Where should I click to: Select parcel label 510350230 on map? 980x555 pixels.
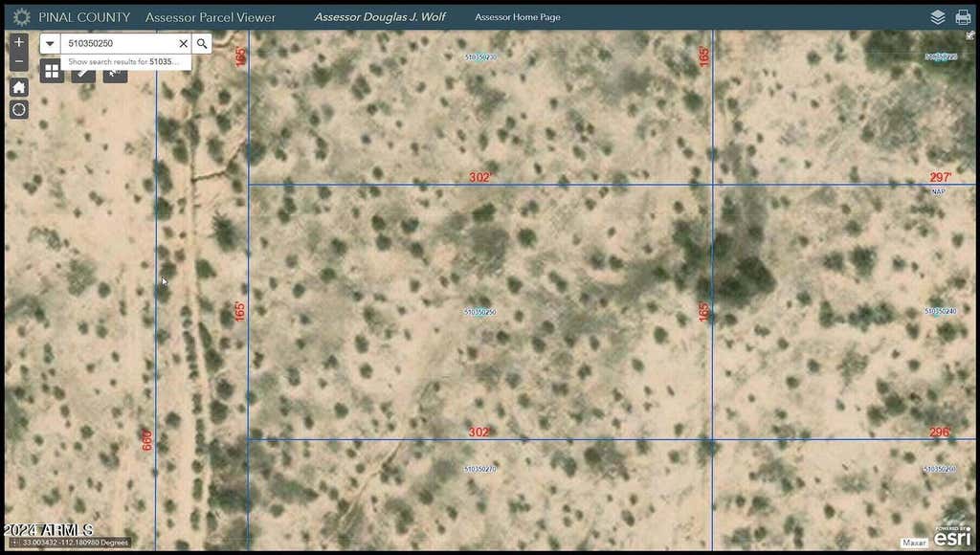click(x=480, y=56)
